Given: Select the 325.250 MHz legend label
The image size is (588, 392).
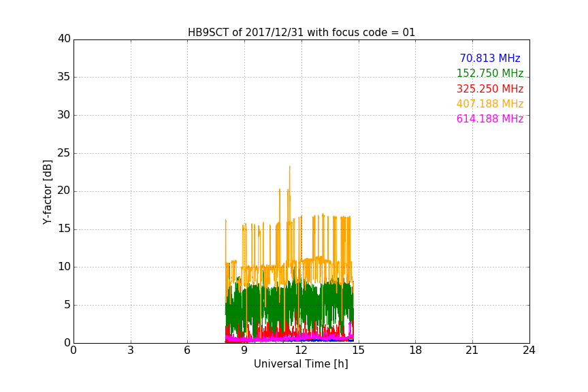Looking at the screenshot, I should click(490, 88).
